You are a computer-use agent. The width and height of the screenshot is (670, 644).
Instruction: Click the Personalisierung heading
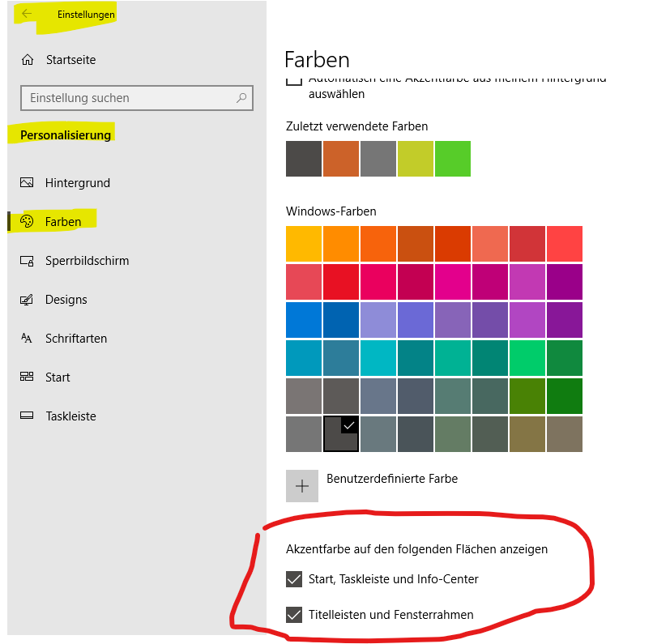[66, 135]
